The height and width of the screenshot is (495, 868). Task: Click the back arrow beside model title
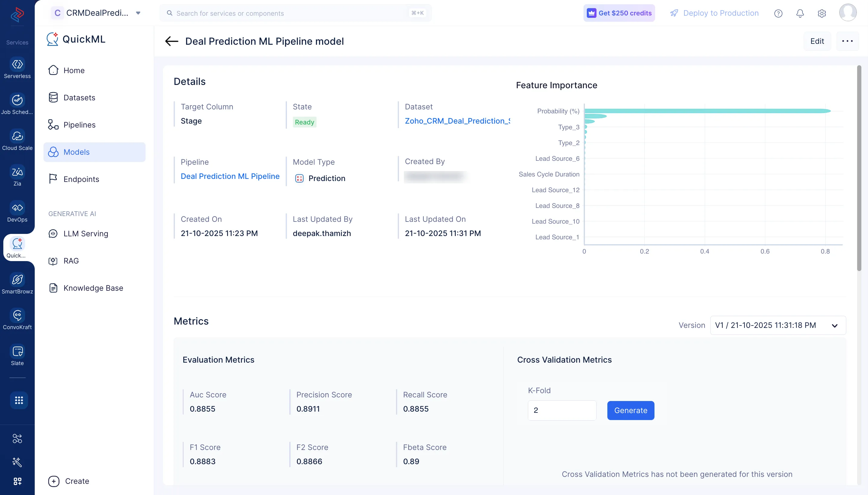pyautogui.click(x=172, y=41)
